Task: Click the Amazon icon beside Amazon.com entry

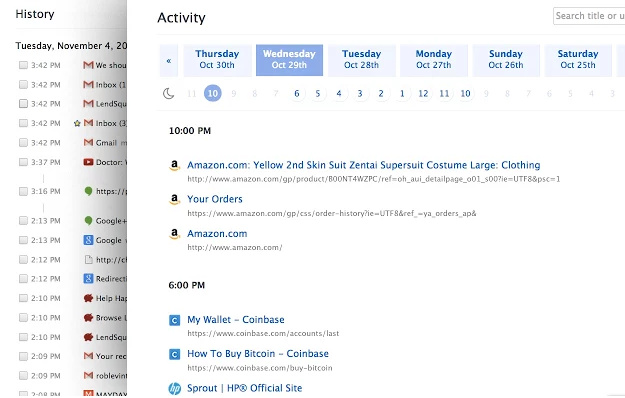Action: (x=174, y=234)
